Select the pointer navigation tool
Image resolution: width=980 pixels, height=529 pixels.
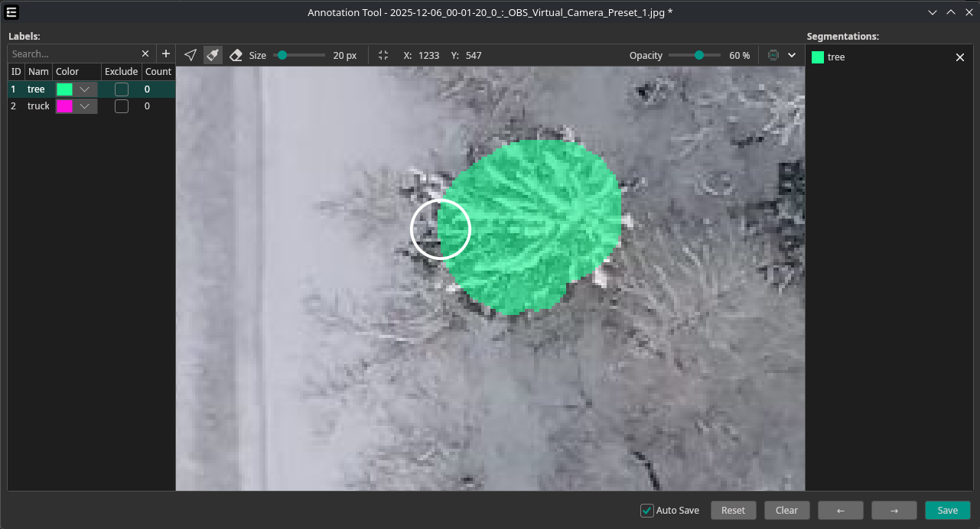pos(190,55)
